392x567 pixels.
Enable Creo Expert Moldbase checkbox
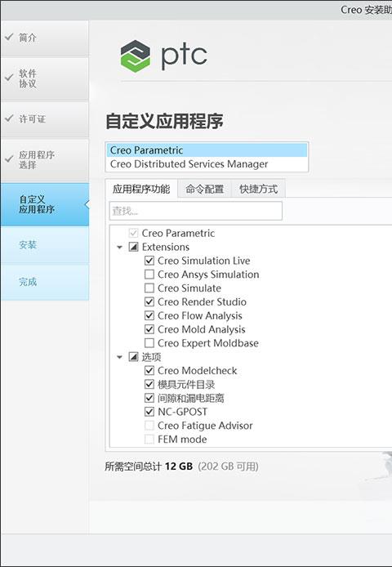tap(149, 343)
